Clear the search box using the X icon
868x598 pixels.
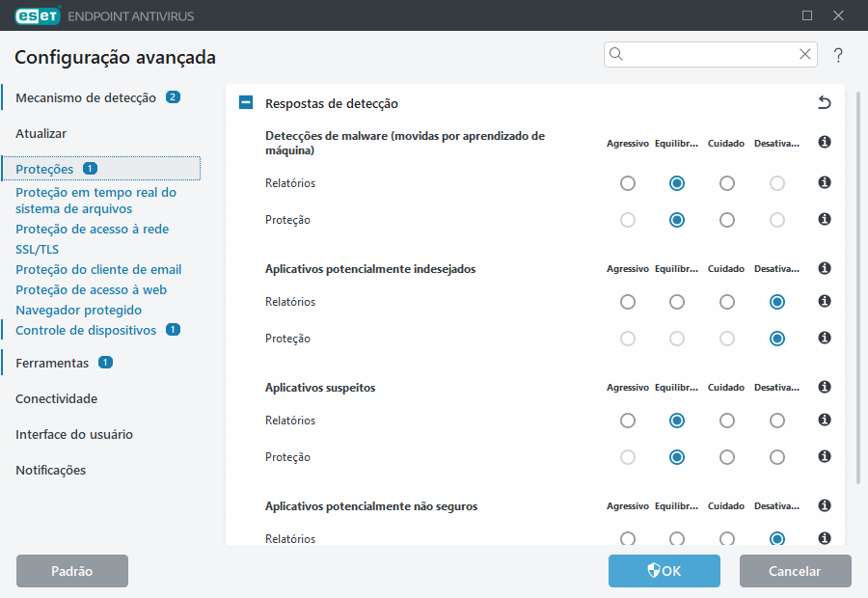(804, 55)
